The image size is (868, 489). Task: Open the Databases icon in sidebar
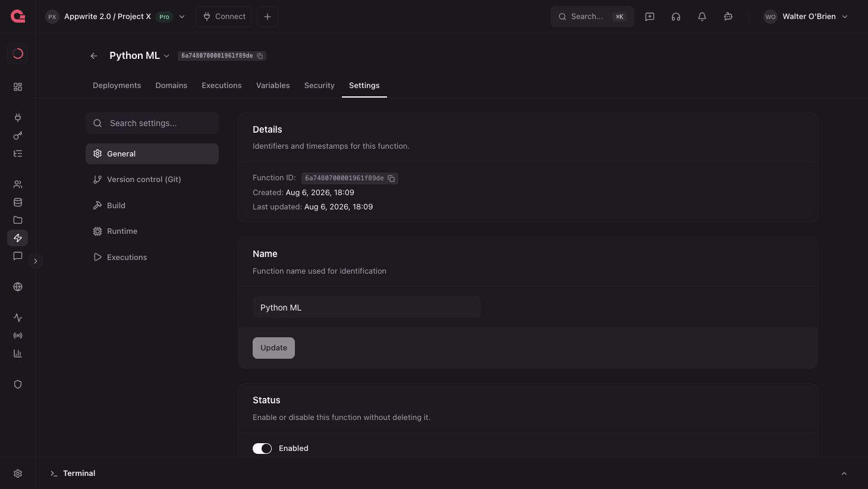pos(18,202)
